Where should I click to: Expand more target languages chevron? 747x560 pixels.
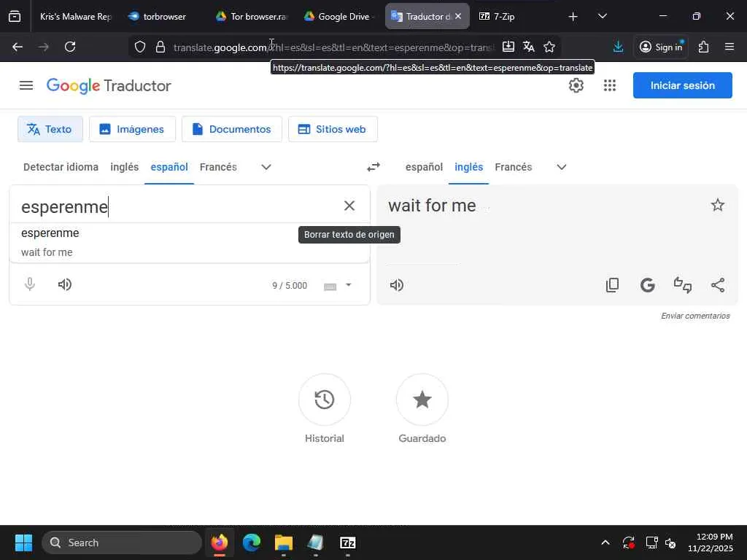(562, 167)
